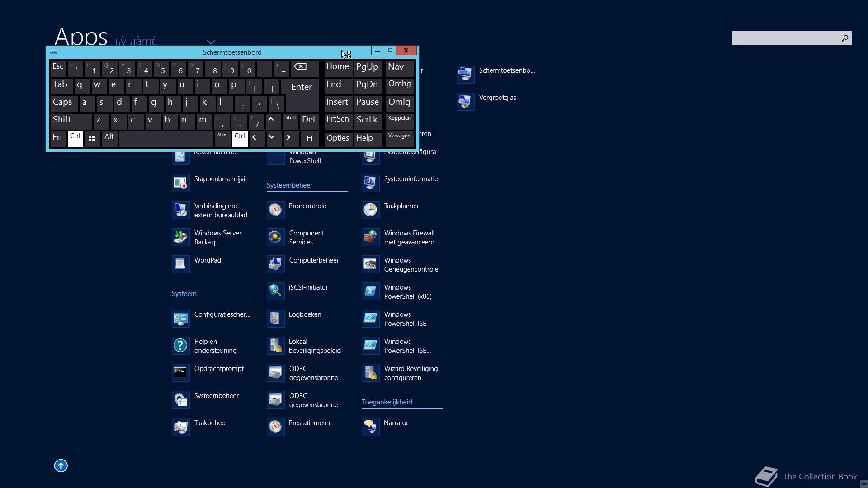Toggle left Shift key on on-screen keyboard

[x=71, y=121]
